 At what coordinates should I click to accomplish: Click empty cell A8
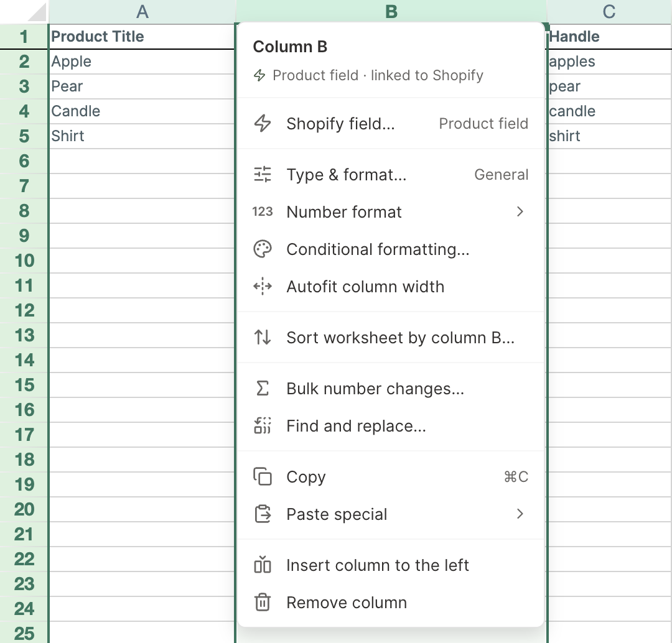point(142,211)
